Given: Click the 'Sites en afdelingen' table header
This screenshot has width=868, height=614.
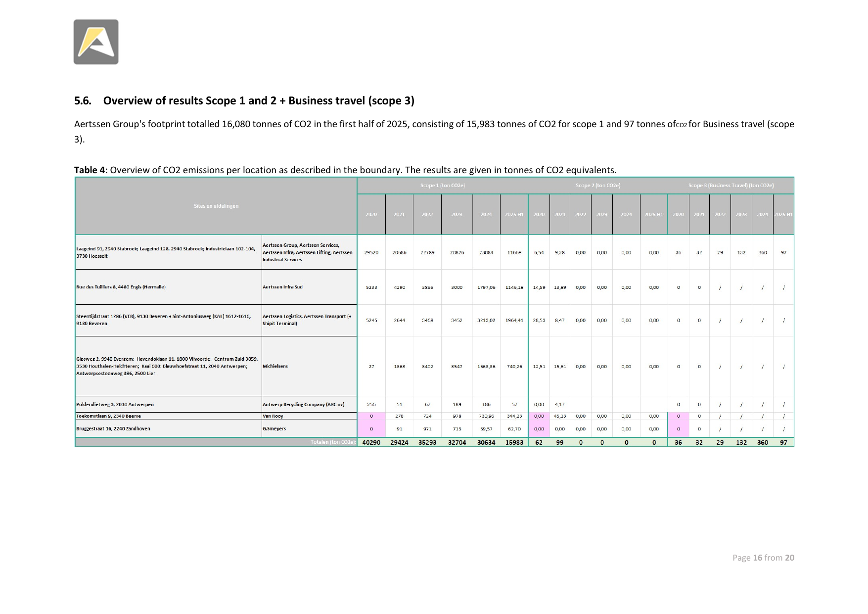Looking at the screenshot, I should click(x=216, y=206).
